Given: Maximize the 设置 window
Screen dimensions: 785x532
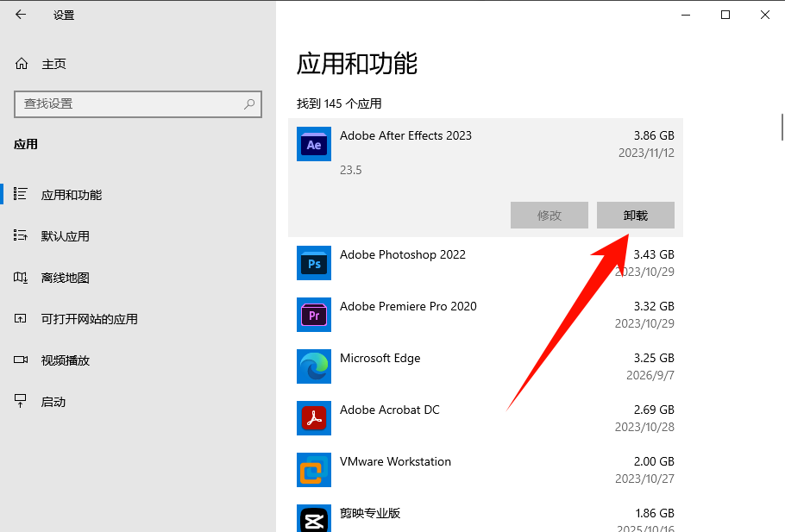Looking at the screenshot, I should pos(725,15).
